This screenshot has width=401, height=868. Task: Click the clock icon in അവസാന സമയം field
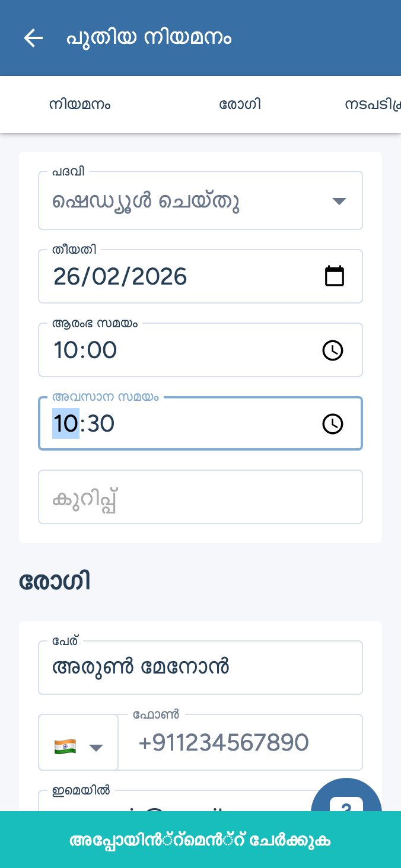pos(332,424)
